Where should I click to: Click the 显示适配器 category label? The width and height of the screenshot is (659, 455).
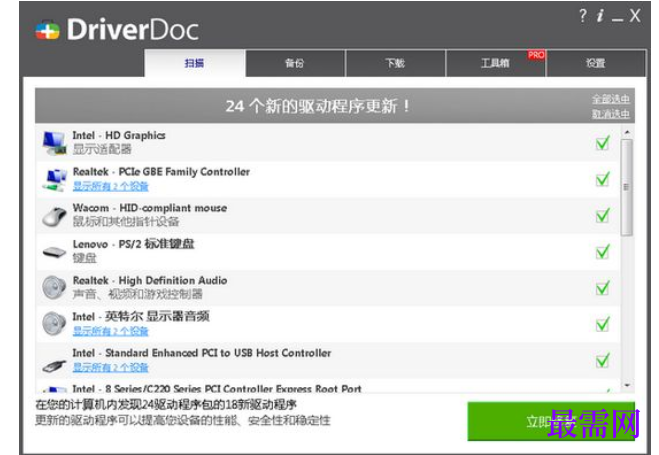tap(102, 149)
